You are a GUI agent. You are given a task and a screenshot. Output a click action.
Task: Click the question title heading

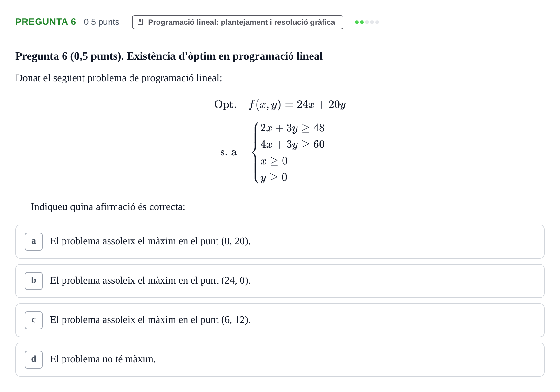point(169,56)
